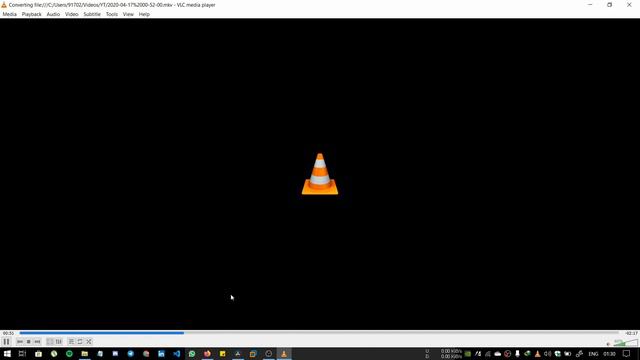
Task: Open the Audio menu
Action: pyautogui.click(x=53, y=14)
